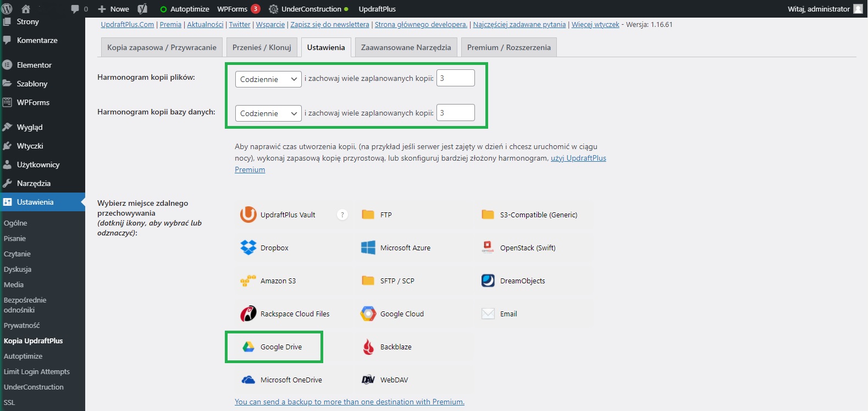Open the WordPress logo menu
The width and height of the screenshot is (868, 411).
click(x=7, y=9)
